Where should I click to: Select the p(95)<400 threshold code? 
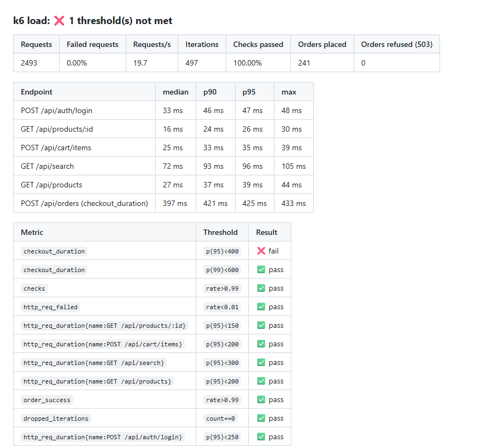click(x=222, y=251)
